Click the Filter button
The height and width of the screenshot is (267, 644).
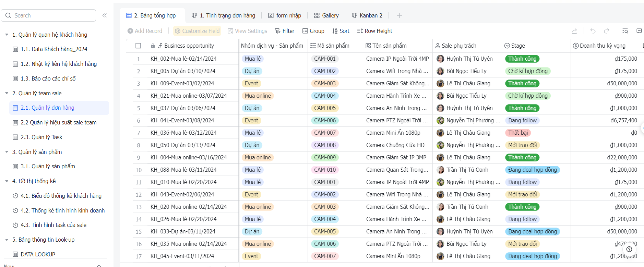[x=285, y=31]
